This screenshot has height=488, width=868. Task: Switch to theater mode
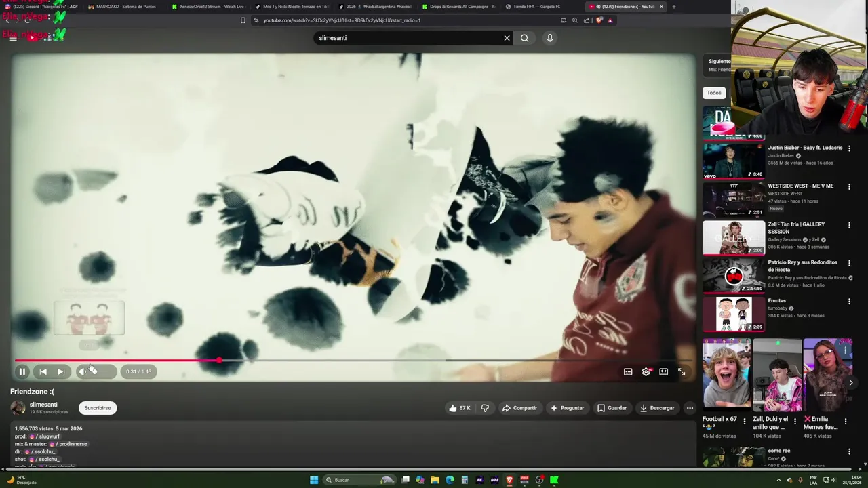pos(664,371)
